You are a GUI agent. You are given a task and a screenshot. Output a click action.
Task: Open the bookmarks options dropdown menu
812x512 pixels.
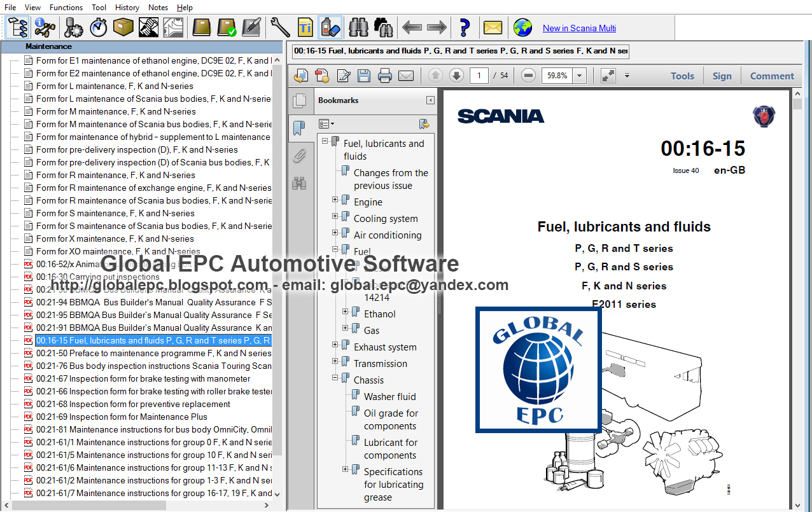[326, 124]
